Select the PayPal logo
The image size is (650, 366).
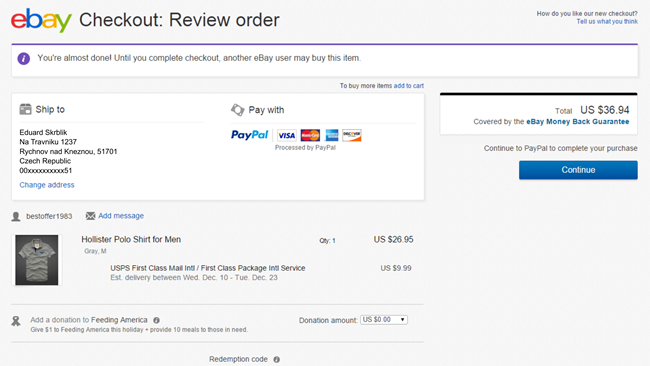(250, 135)
